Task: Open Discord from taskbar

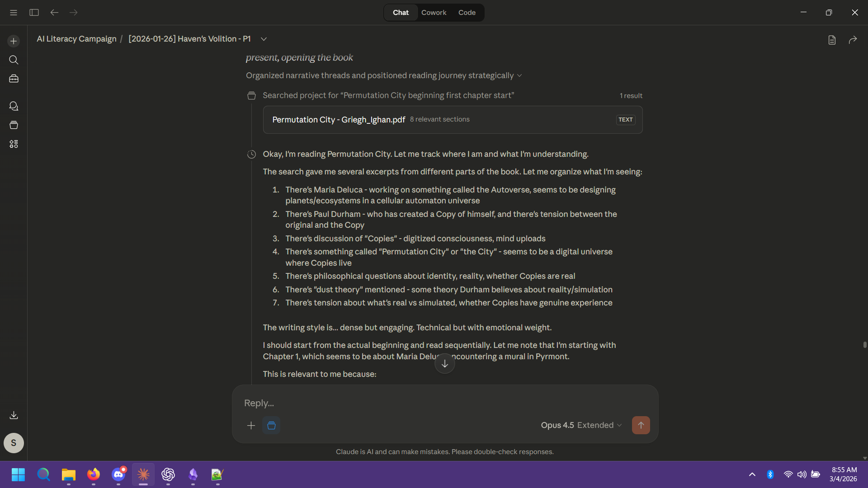Action: pos(118,474)
